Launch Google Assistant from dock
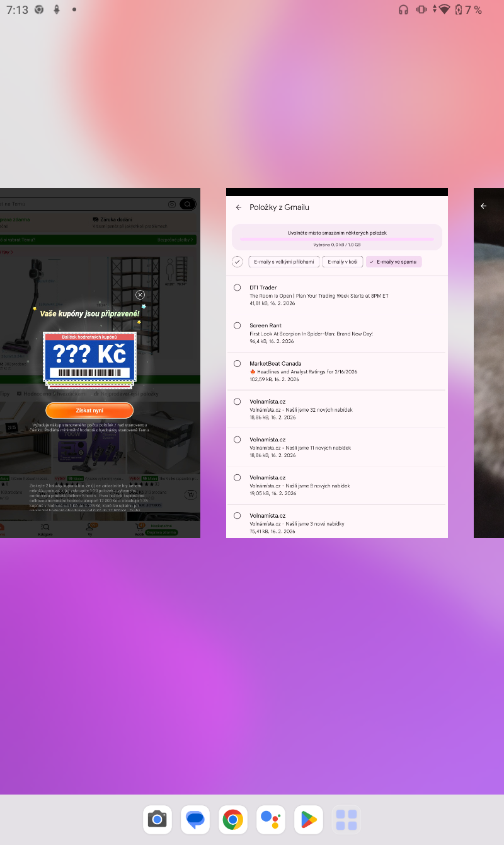Image resolution: width=504 pixels, height=845 pixels. pyautogui.click(x=270, y=820)
